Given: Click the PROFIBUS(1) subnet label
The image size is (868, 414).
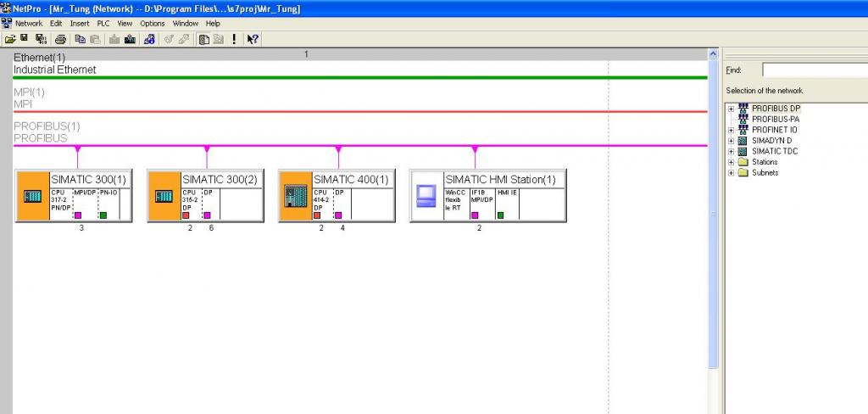Looking at the screenshot, I should [47, 126].
